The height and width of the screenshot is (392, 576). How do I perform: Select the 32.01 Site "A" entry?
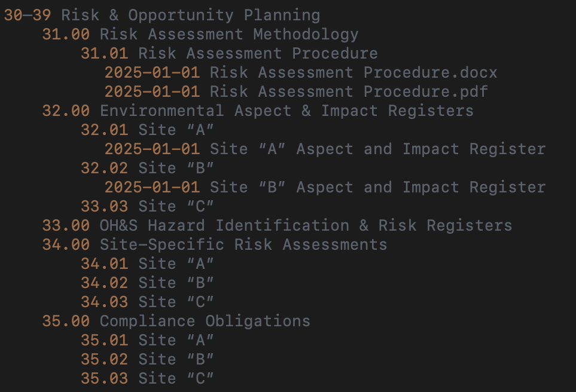(147, 130)
